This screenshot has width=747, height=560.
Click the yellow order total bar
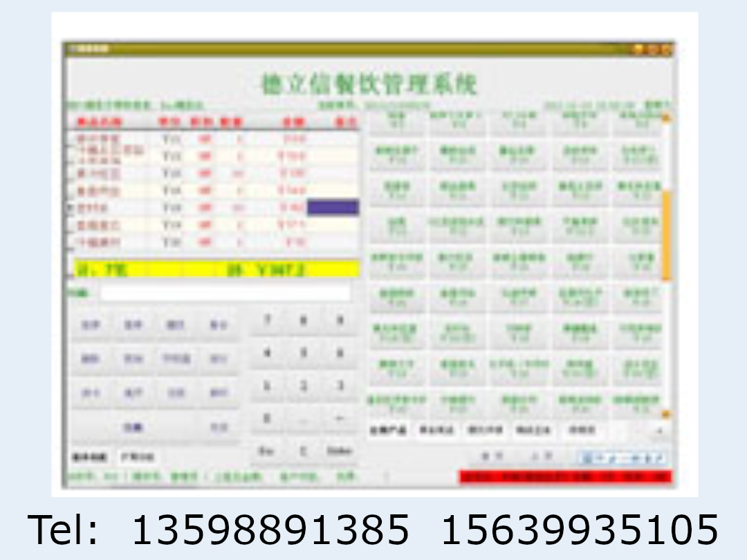216,270
